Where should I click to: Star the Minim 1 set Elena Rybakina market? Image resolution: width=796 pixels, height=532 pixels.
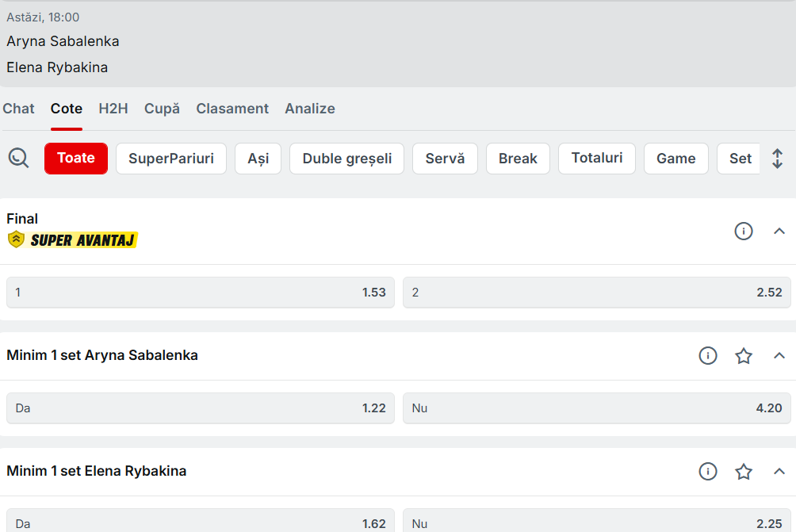click(x=743, y=472)
